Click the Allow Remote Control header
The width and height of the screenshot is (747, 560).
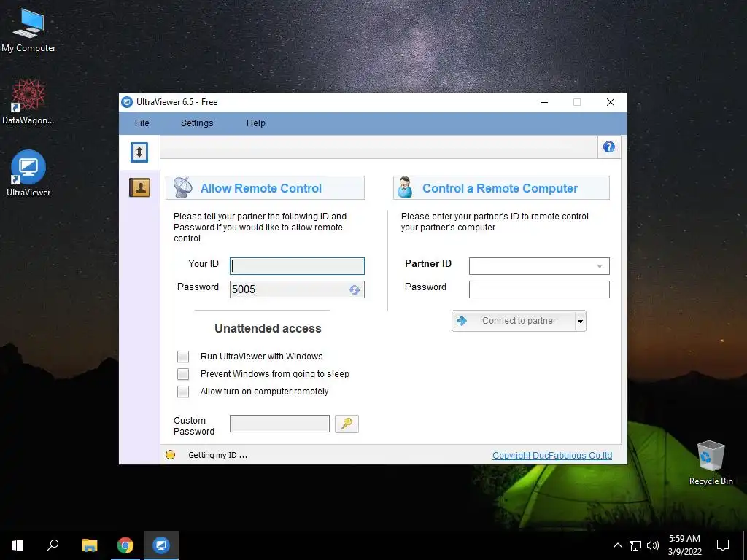coord(265,187)
